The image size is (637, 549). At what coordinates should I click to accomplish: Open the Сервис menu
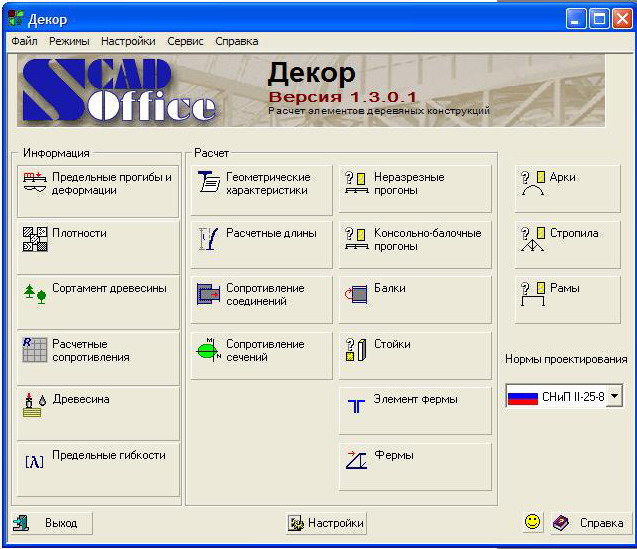[185, 41]
